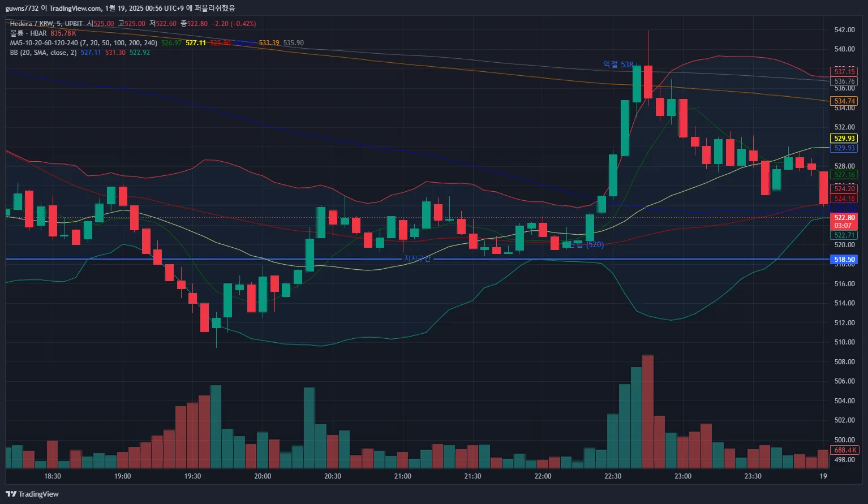Click the TradingView logo at bottom left

(32, 494)
